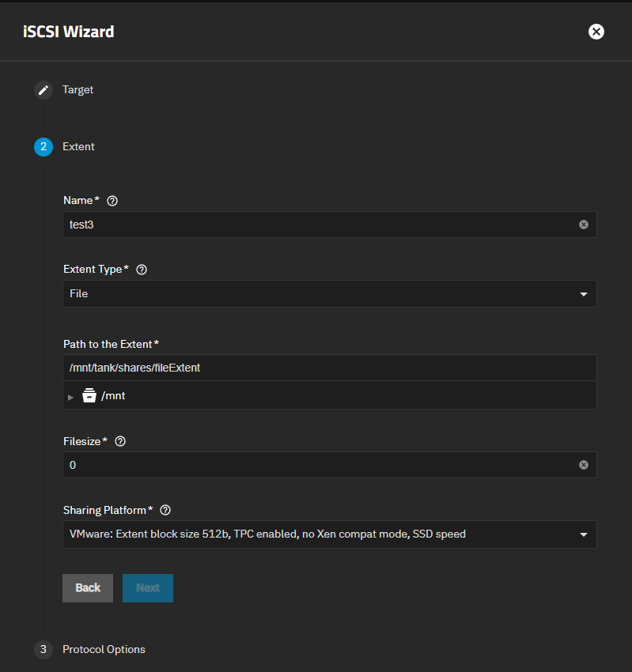Clear the Name field using its clear icon
632x672 pixels.
point(584,224)
